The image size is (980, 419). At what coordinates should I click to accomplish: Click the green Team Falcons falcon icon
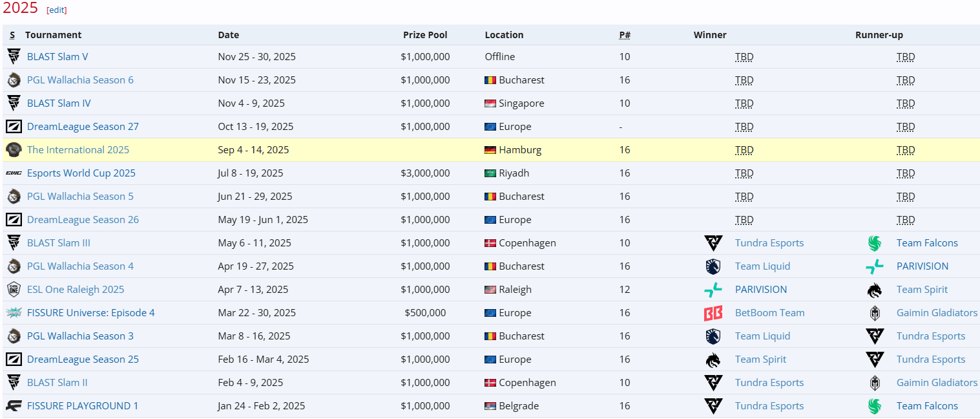coord(875,242)
